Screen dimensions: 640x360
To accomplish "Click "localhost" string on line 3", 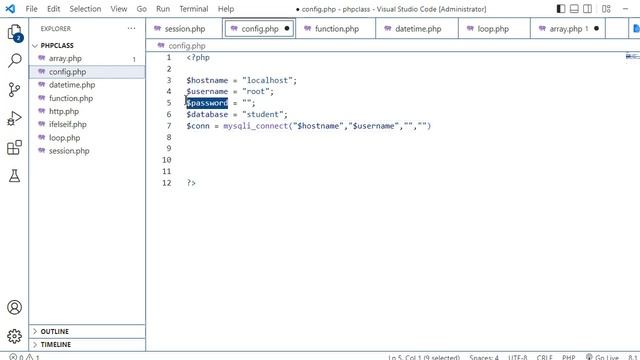I will (267, 80).
